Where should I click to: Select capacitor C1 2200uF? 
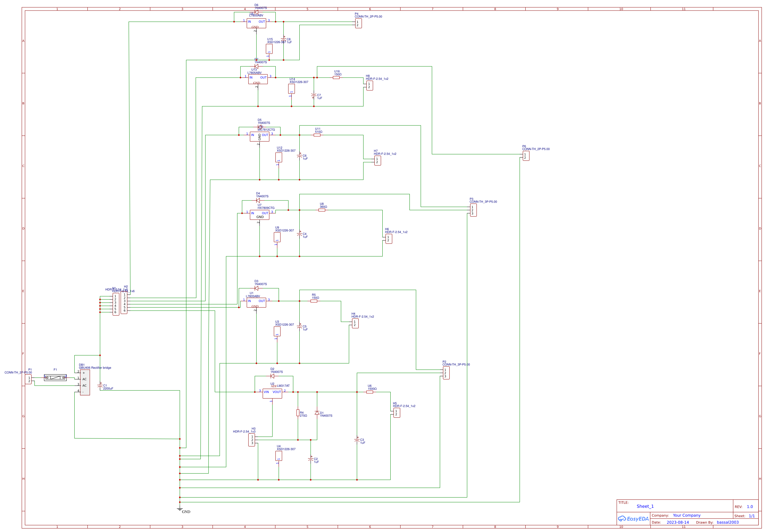pyautogui.click(x=100, y=386)
